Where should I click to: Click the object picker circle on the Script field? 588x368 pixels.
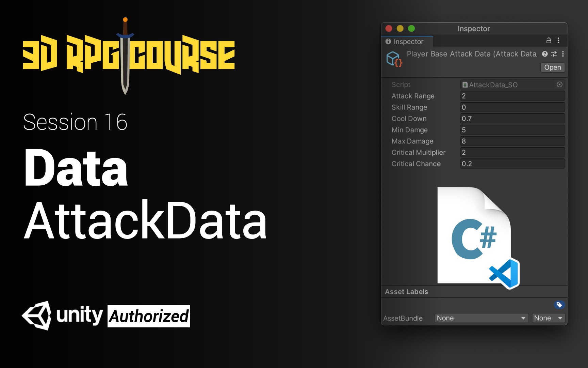pyautogui.click(x=559, y=85)
